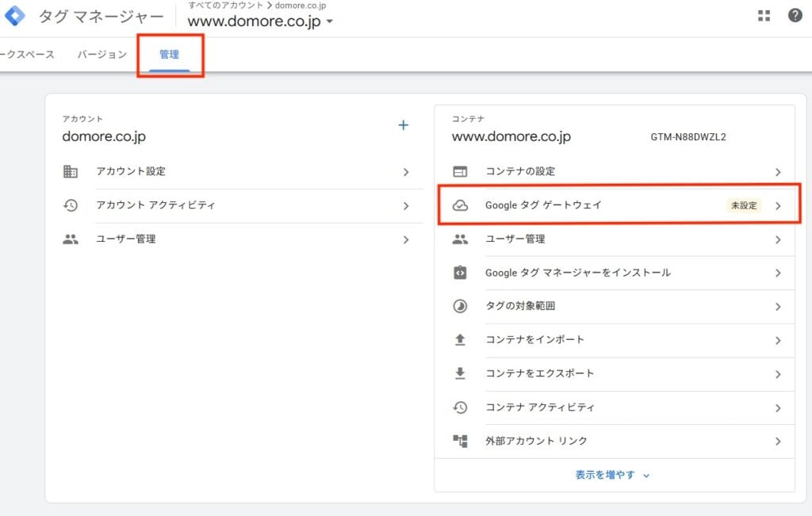Click the history icon beside アカウント アクティビティ

[71, 205]
